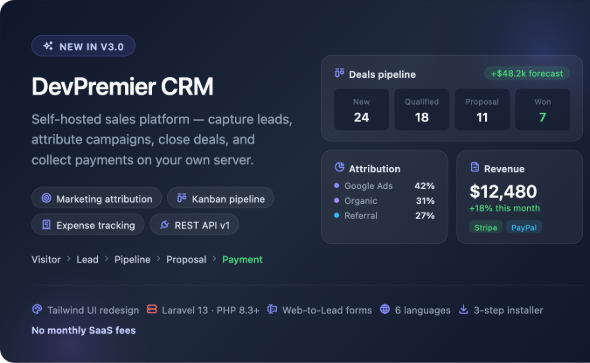Image resolution: width=590 pixels, height=363 pixels.
Task: Click the Self-hosted sales platform description
Action: [162, 140]
